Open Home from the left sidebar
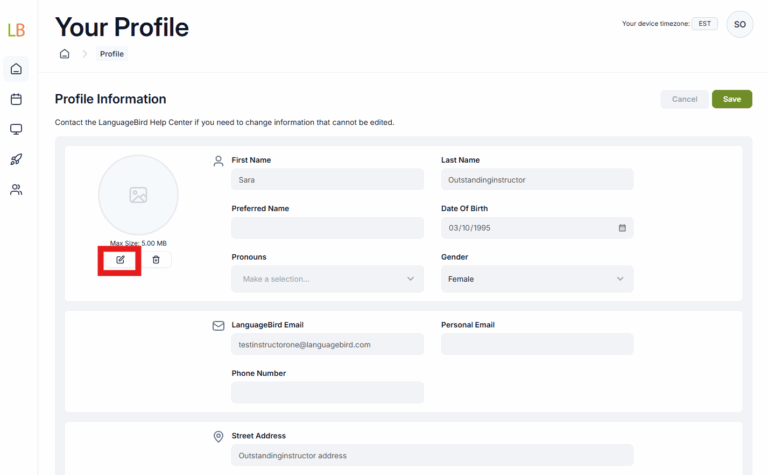The width and height of the screenshot is (768, 475). coord(16,69)
